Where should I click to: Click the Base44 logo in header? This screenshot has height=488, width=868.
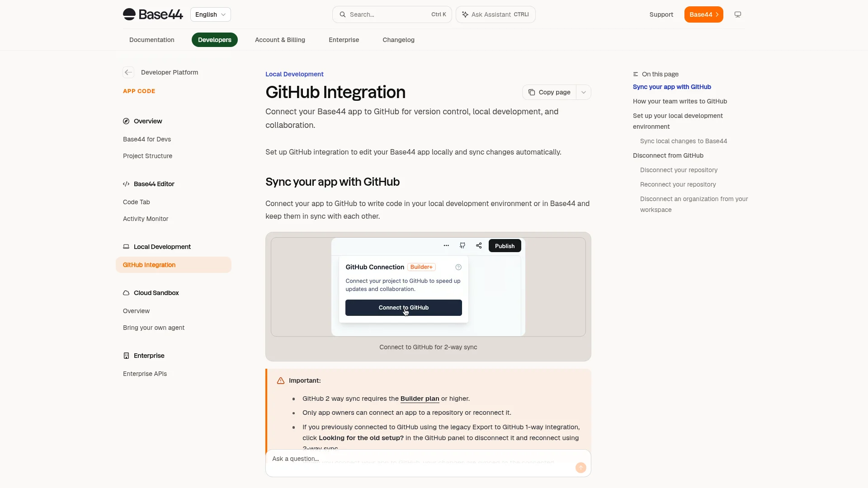click(x=153, y=14)
